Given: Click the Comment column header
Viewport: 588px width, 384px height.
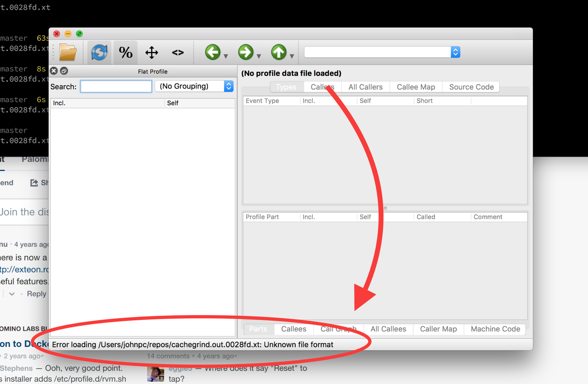Looking at the screenshot, I should point(499,217).
